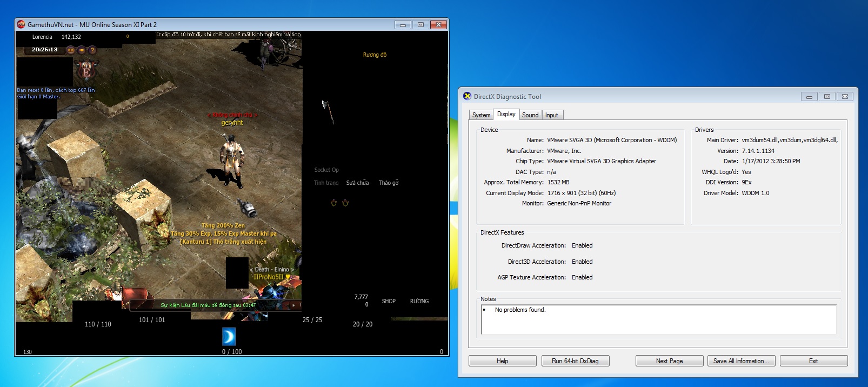Go to the Input tab

551,115
